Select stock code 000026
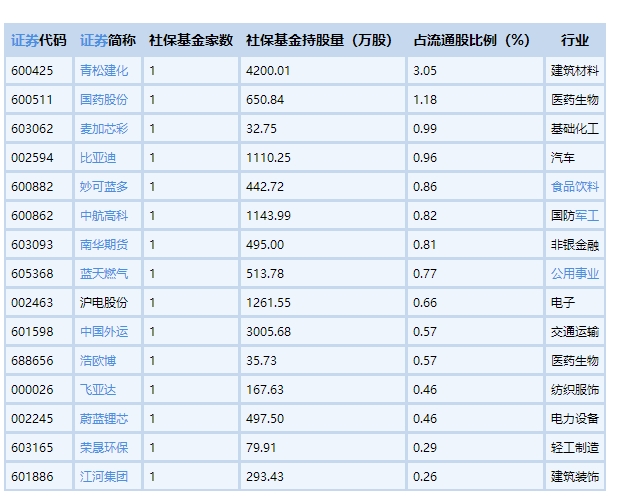618x497 pixels. 32,390
